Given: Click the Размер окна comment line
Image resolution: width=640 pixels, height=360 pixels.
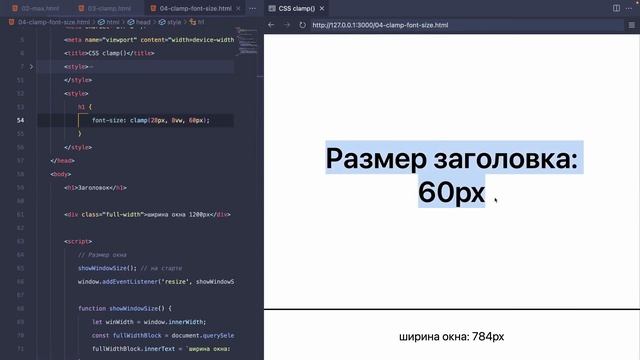Looking at the screenshot, I should [x=102, y=255].
